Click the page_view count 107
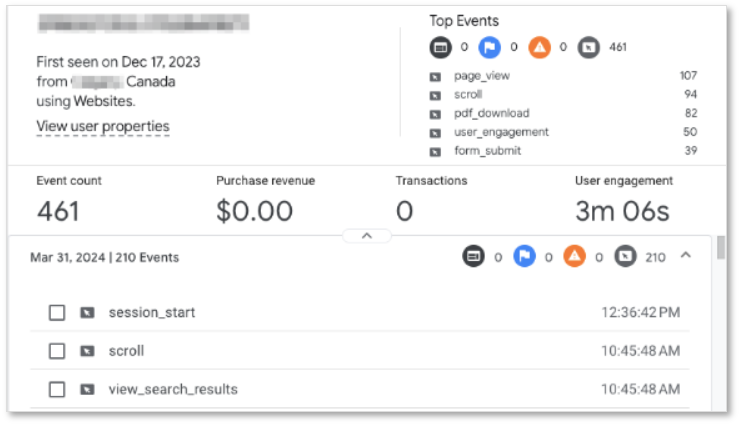This screenshot has height=426, width=743. pos(688,76)
